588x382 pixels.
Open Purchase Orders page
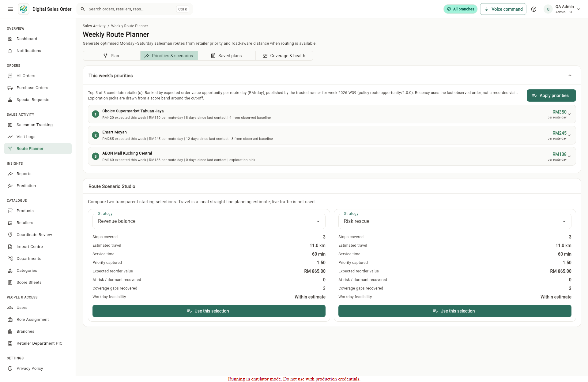click(x=38, y=88)
